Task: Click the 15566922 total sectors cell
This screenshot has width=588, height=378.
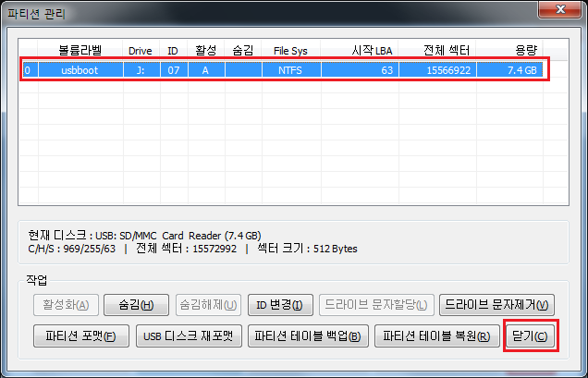Action: [x=437, y=70]
